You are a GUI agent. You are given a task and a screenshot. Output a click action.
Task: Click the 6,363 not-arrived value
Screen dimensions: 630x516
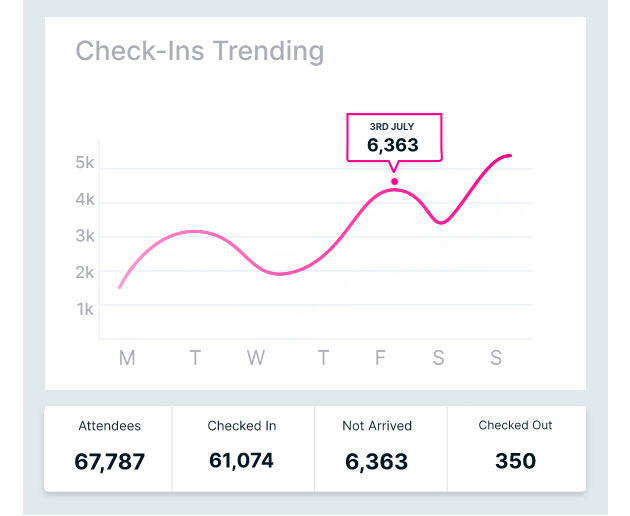click(377, 462)
